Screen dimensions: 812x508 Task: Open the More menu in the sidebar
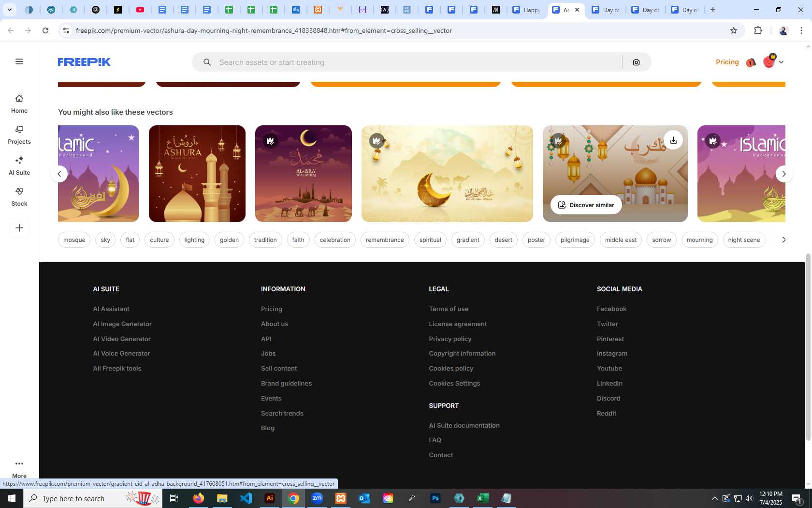(19, 469)
